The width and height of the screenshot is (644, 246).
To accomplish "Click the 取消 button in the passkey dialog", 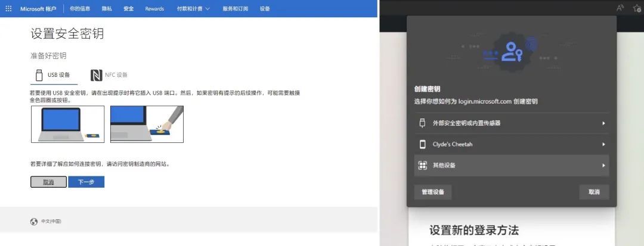I will click(x=594, y=192).
